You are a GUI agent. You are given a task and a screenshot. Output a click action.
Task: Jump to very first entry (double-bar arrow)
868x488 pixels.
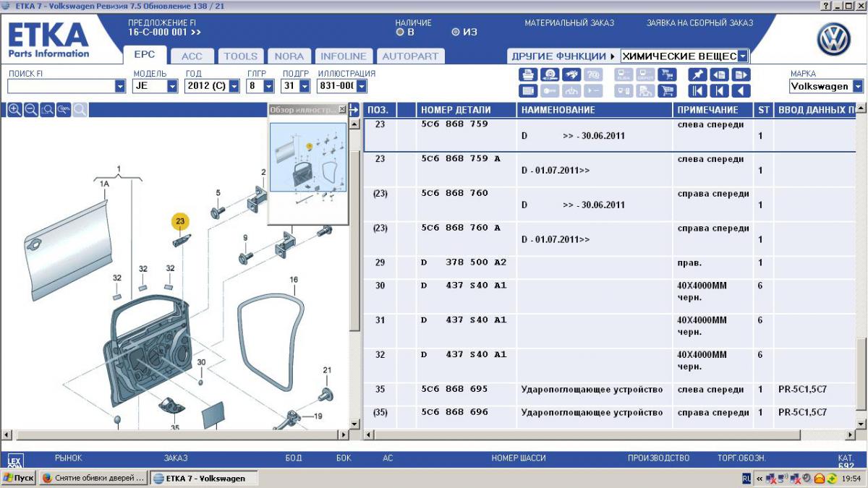click(x=697, y=91)
